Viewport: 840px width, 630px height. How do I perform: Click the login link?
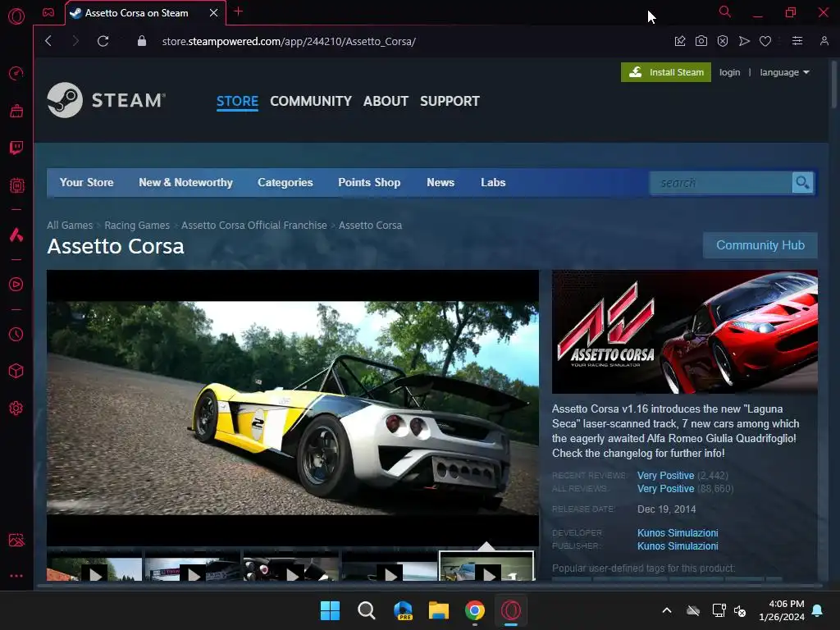pos(729,72)
